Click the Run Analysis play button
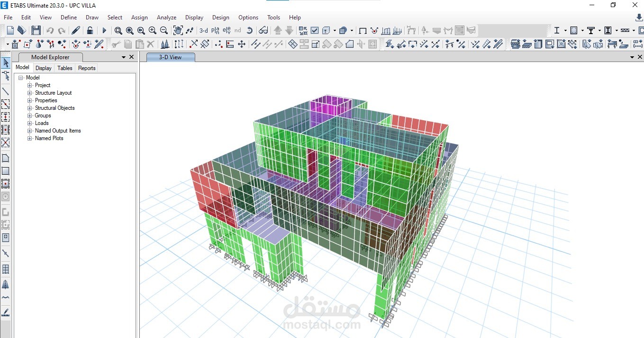This screenshot has width=644, height=338. pos(105,30)
